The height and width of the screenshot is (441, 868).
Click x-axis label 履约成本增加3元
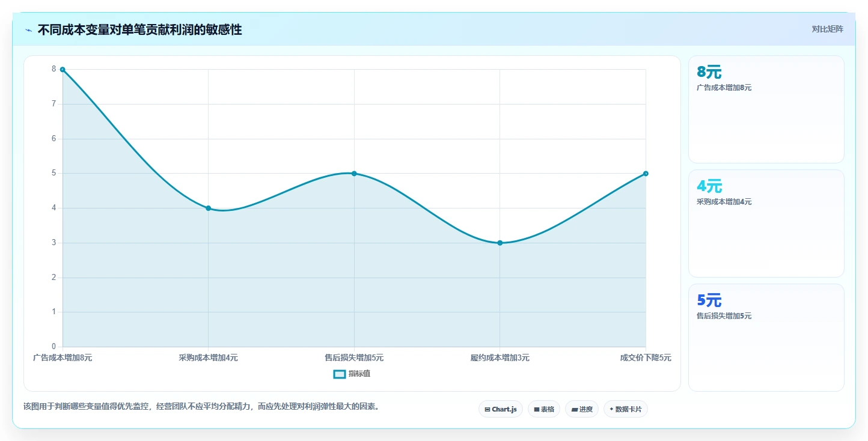(x=500, y=357)
